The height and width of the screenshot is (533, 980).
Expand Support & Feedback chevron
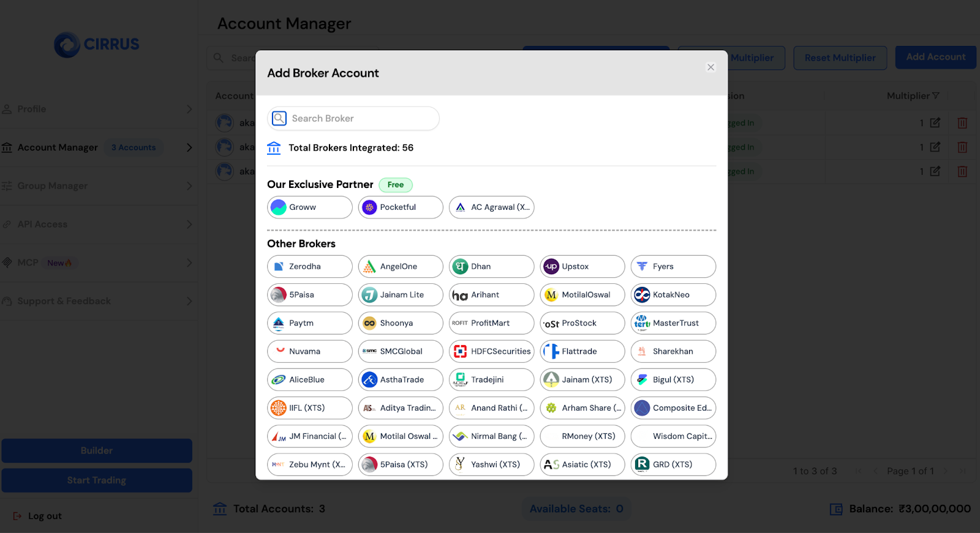[x=189, y=301]
